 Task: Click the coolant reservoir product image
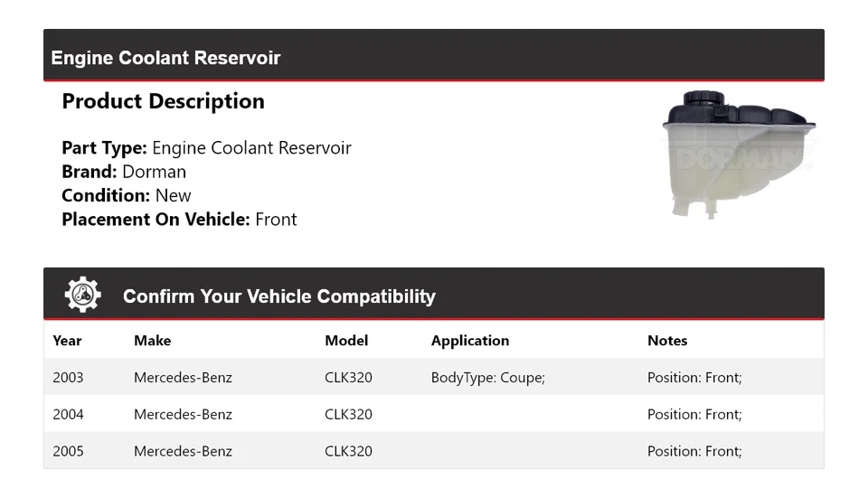pyautogui.click(x=737, y=154)
